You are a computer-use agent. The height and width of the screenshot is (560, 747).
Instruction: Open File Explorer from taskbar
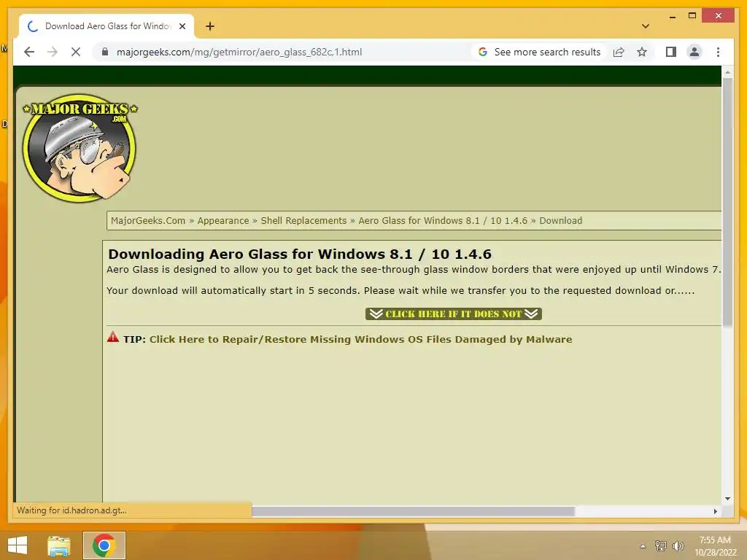tap(59, 545)
